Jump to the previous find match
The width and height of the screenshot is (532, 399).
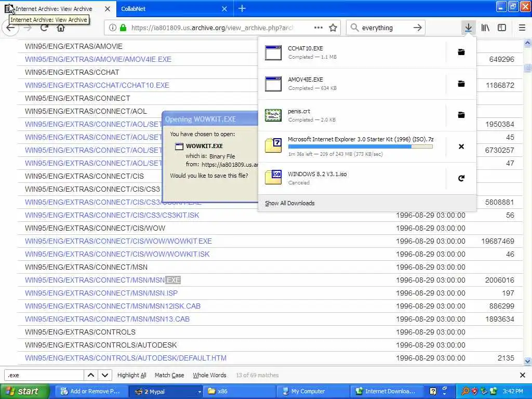91,375
